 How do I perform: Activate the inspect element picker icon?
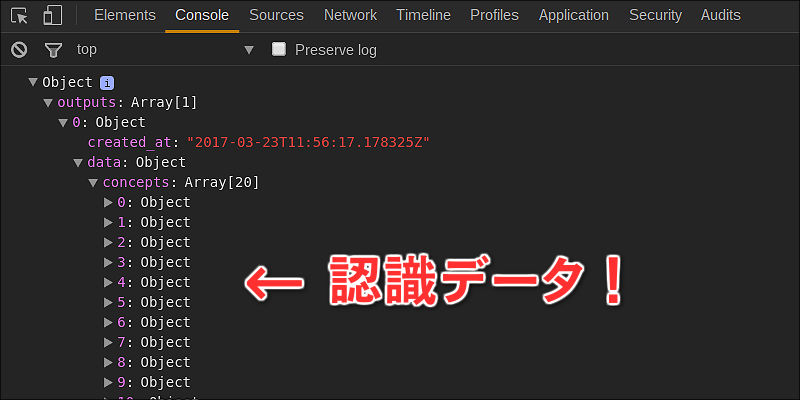(x=19, y=16)
